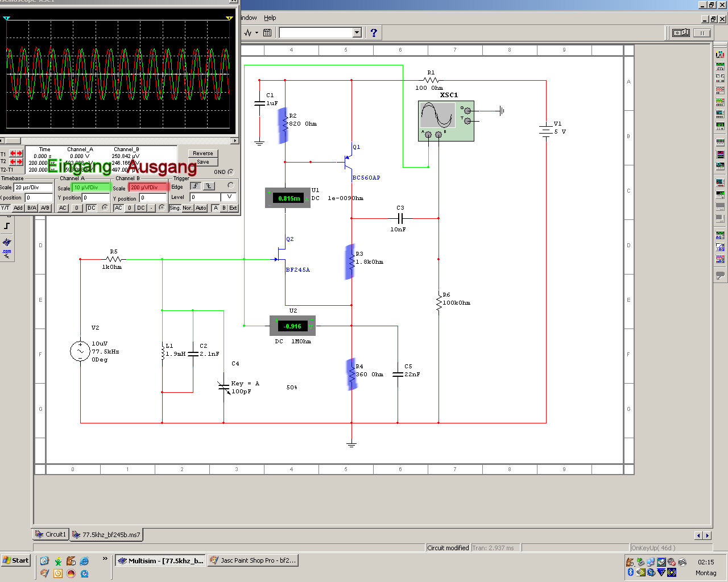This screenshot has width=728, height=582.
Task: Enable Auto trigger mode
Action: point(201,208)
